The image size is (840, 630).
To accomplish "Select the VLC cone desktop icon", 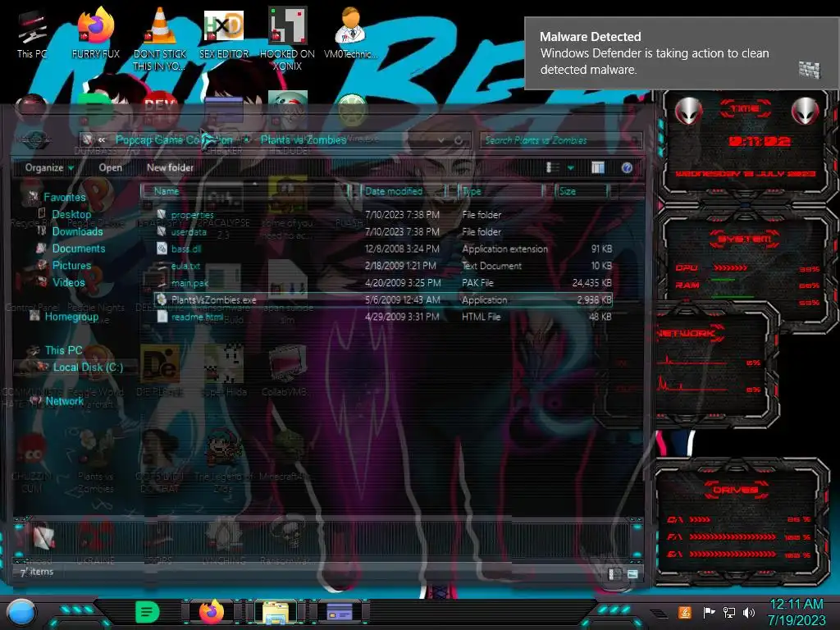I will pyautogui.click(x=159, y=38).
